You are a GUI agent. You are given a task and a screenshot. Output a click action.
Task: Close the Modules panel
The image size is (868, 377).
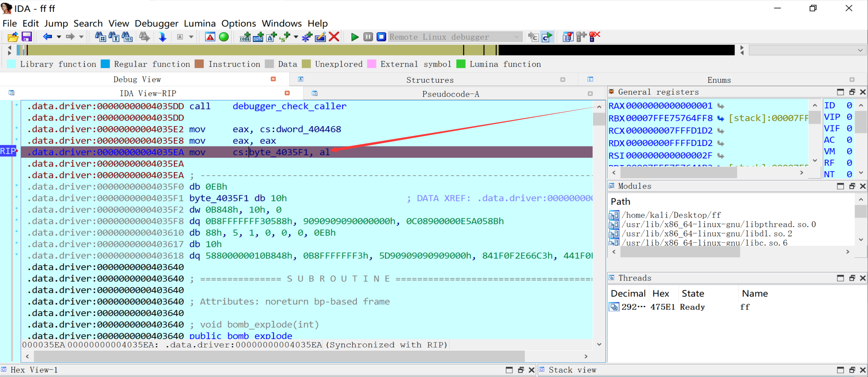tap(863, 186)
